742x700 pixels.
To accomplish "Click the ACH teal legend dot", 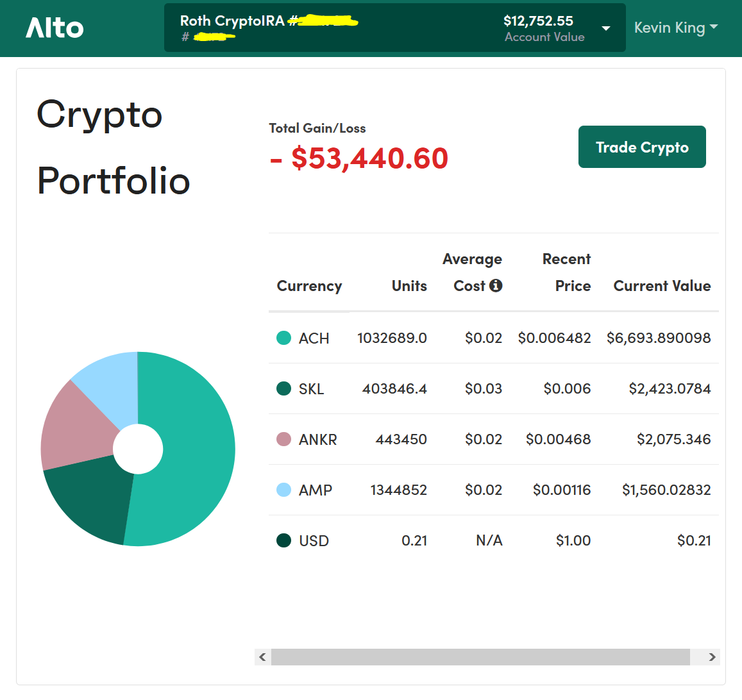I will pyautogui.click(x=283, y=338).
